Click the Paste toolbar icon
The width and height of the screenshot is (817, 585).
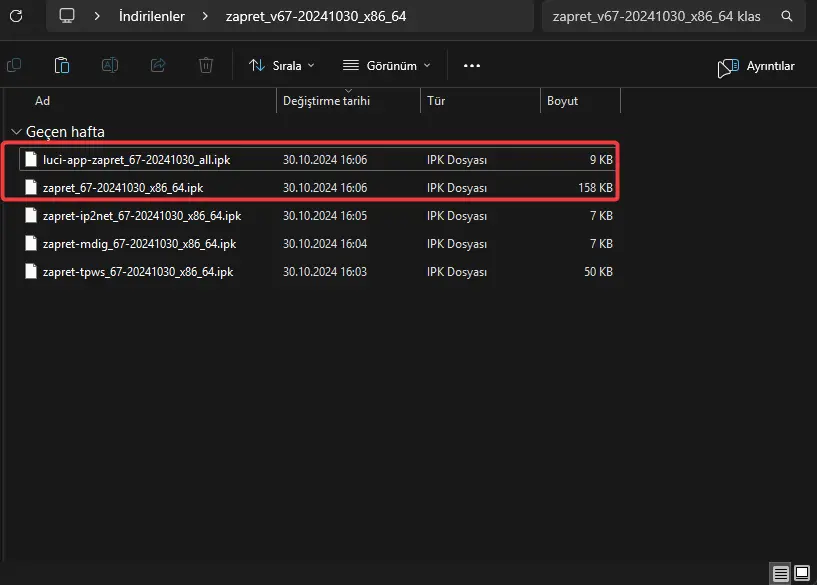click(61, 65)
